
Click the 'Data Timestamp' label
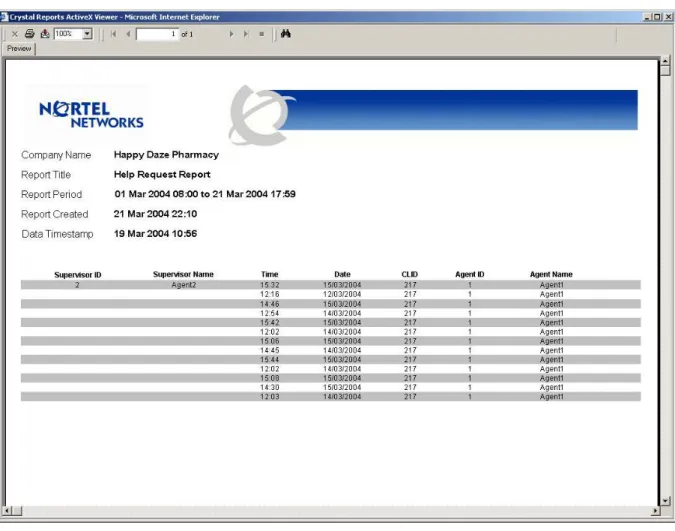coord(57,234)
